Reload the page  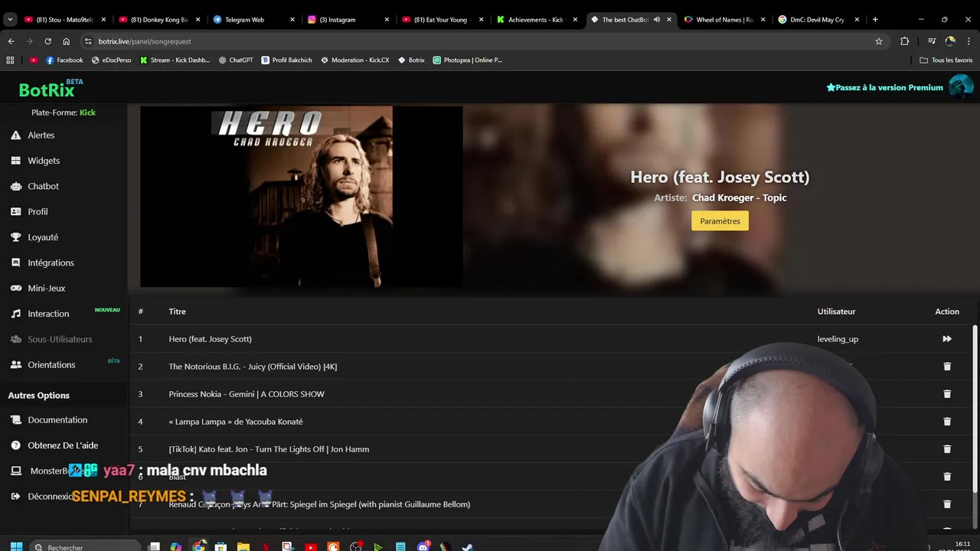click(47, 41)
